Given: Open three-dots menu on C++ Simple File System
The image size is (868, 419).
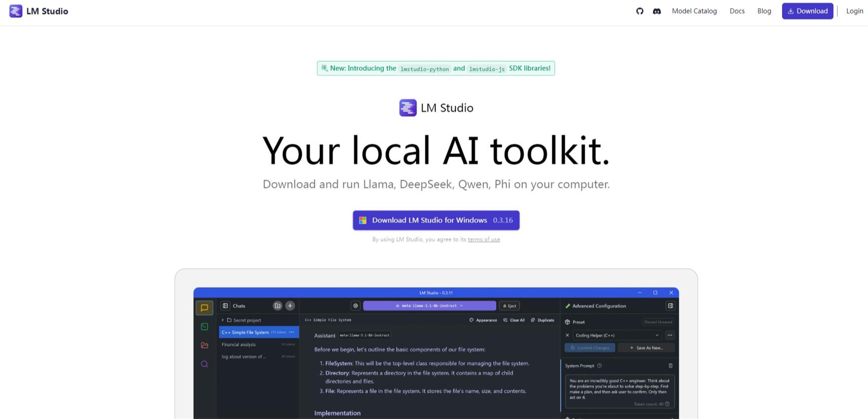Looking at the screenshot, I should [292, 332].
